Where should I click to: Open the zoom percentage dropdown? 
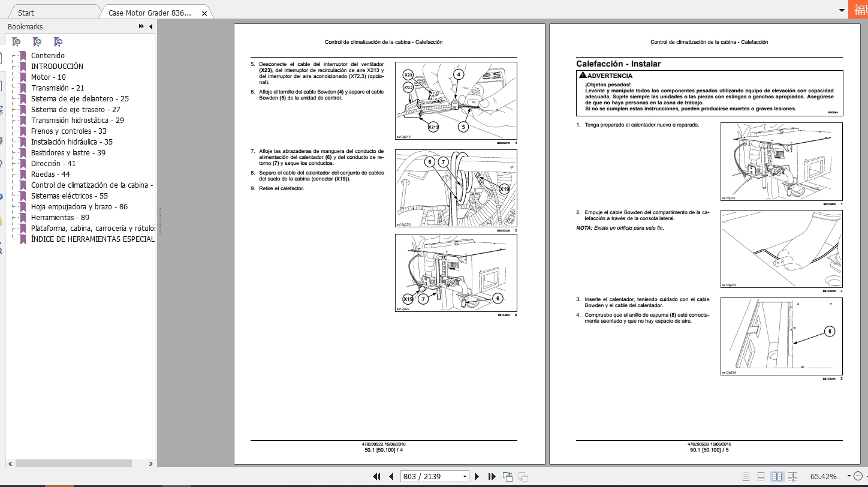click(x=849, y=476)
